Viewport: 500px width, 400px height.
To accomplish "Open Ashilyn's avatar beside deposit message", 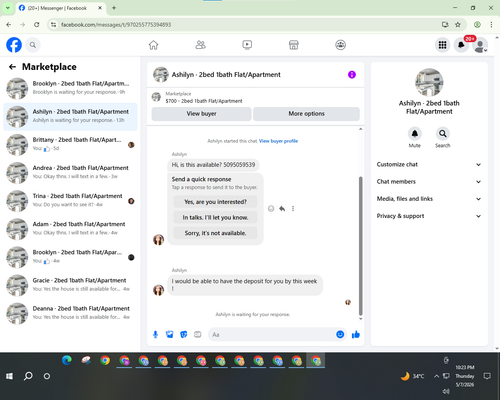I will [x=158, y=290].
